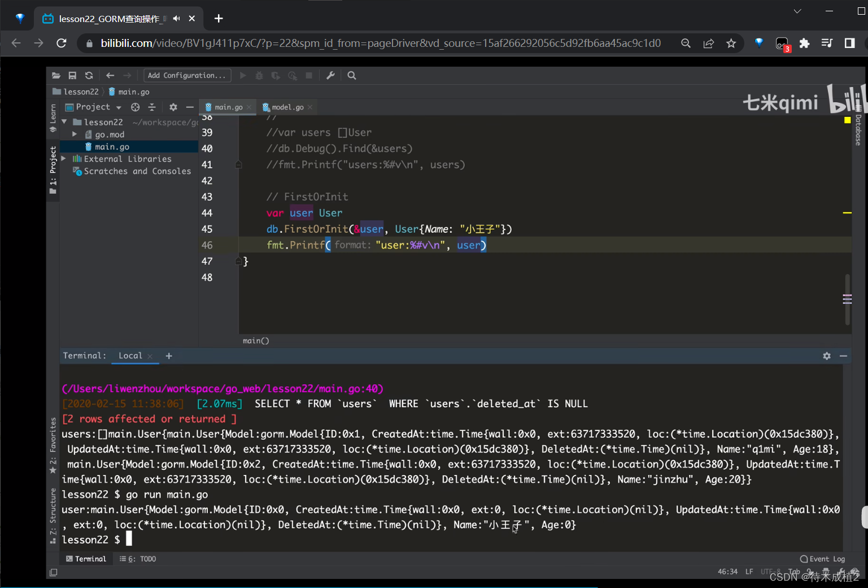Mute the bilibili browser tab audio
868x588 pixels.
(x=177, y=19)
